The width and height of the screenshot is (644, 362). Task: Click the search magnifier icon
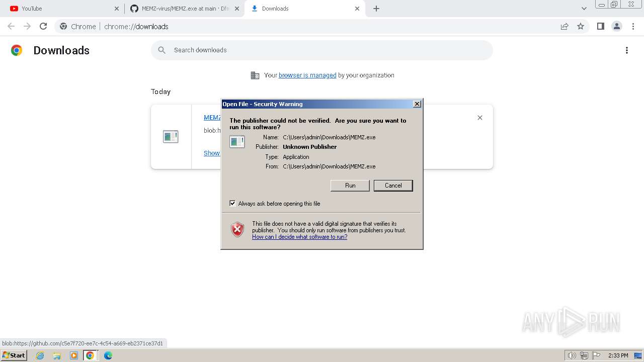click(x=162, y=50)
